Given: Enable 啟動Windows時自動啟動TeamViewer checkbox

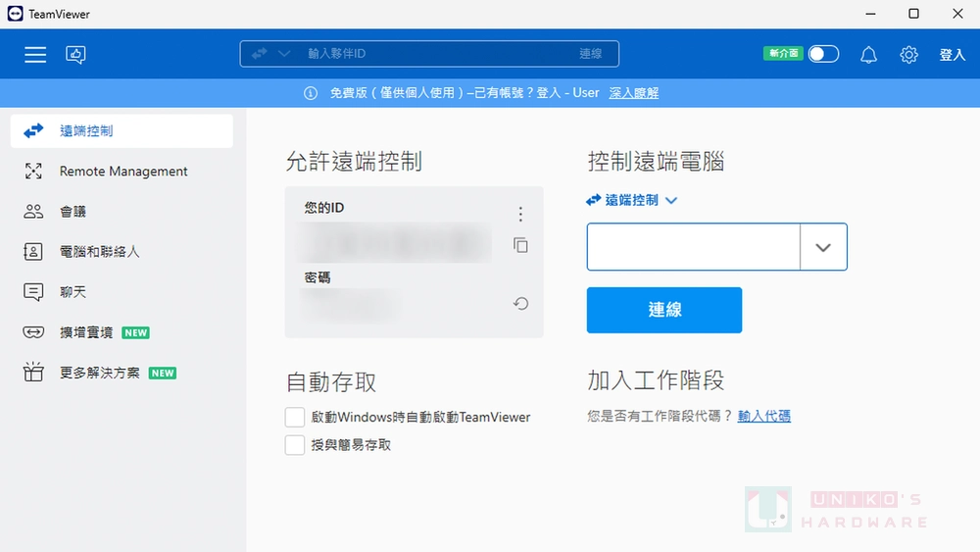Looking at the screenshot, I should click(x=295, y=418).
